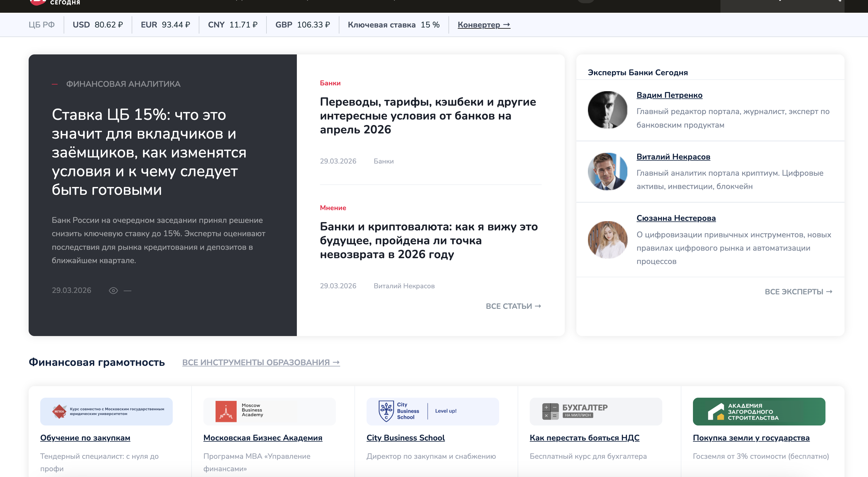The image size is (868, 477).
Task: Click City Business School logo banner
Action: 432,411
